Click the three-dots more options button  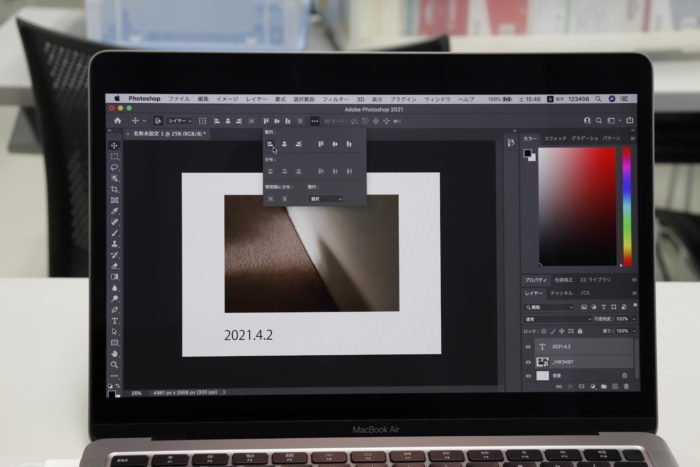(x=314, y=121)
